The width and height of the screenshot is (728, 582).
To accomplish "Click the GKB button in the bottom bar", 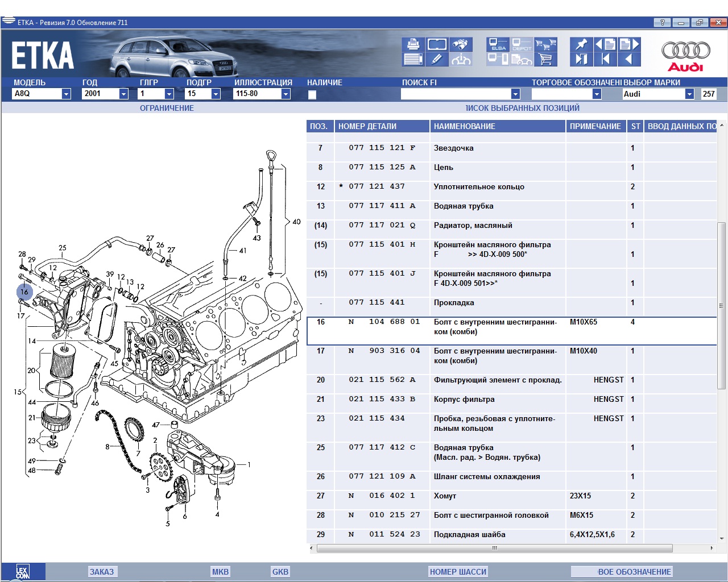I will [x=280, y=572].
